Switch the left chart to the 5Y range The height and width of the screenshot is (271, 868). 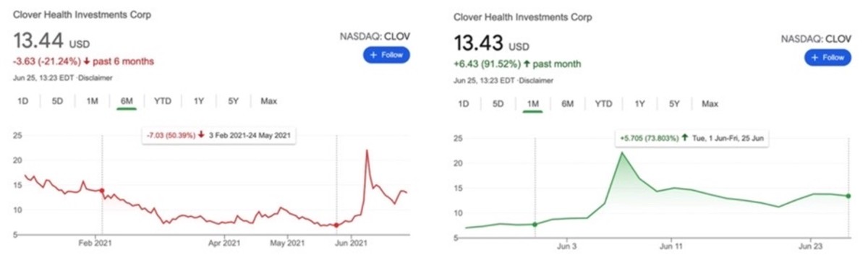[x=233, y=101]
